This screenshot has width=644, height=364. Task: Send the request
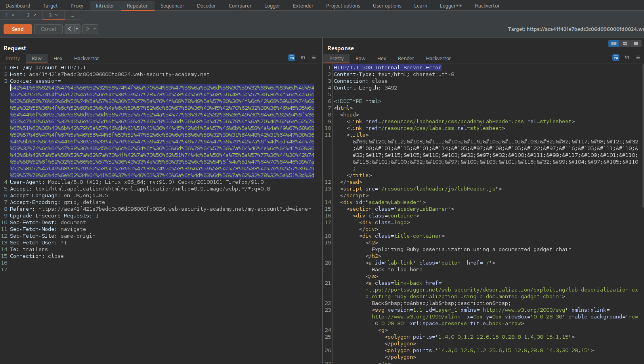click(x=18, y=29)
